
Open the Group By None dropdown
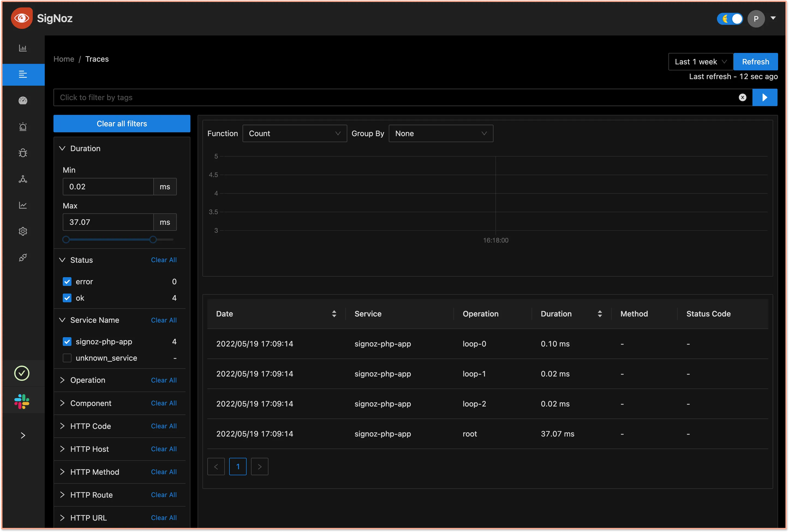click(x=441, y=133)
